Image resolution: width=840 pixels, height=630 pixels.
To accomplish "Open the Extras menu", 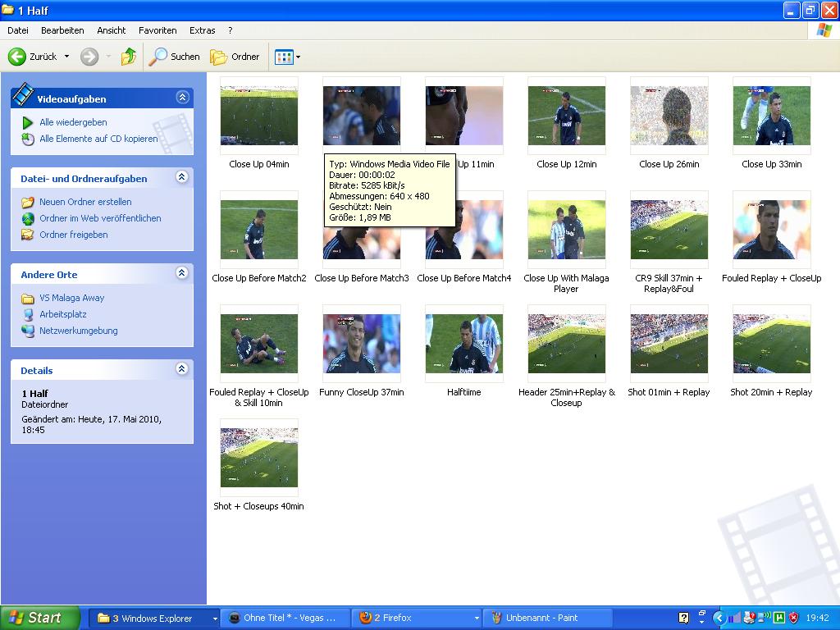I will (x=202, y=30).
